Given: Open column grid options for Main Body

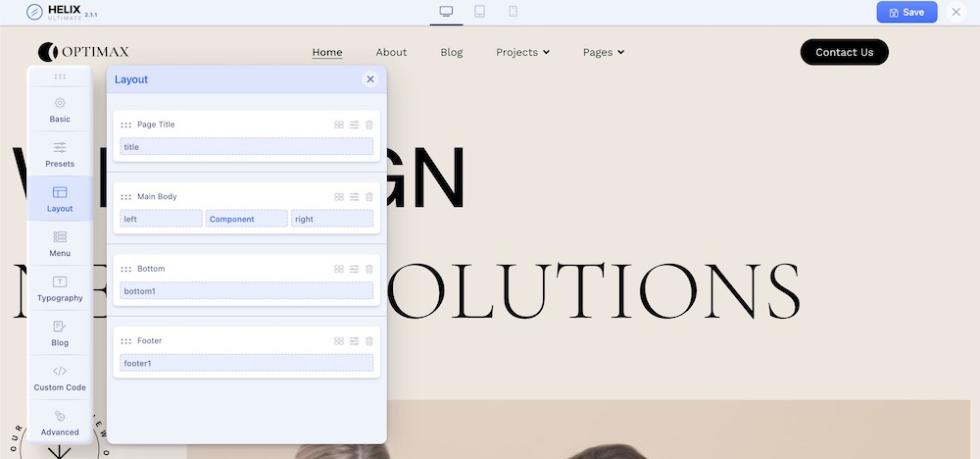Looking at the screenshot, I should 339,196.
